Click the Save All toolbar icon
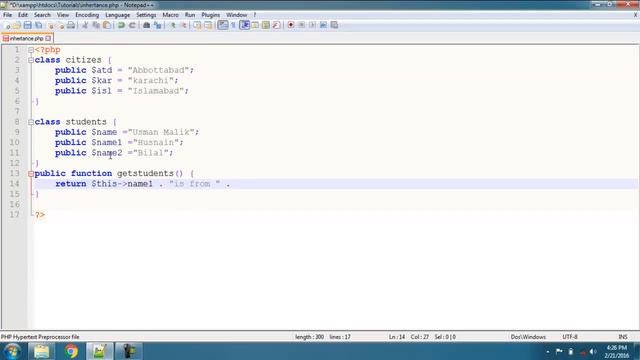The image size is (640, 360). tap(38, 25)
